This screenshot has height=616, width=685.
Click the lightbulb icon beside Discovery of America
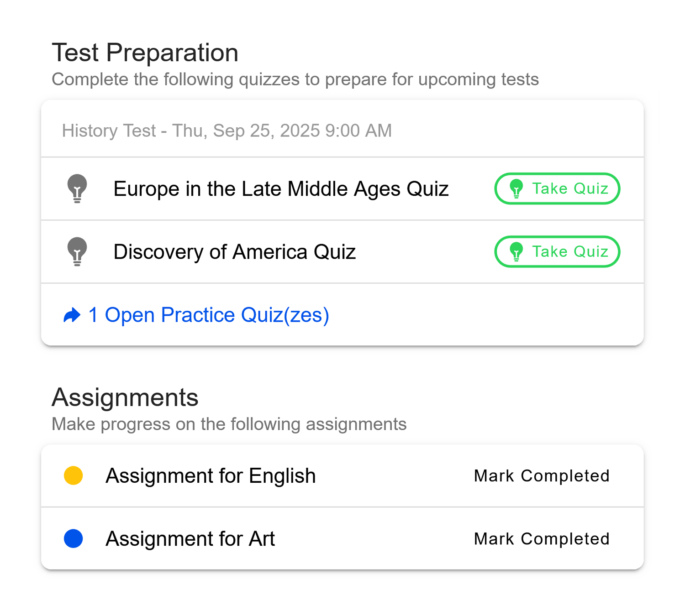pyautogui.click(x=77, y=251)
